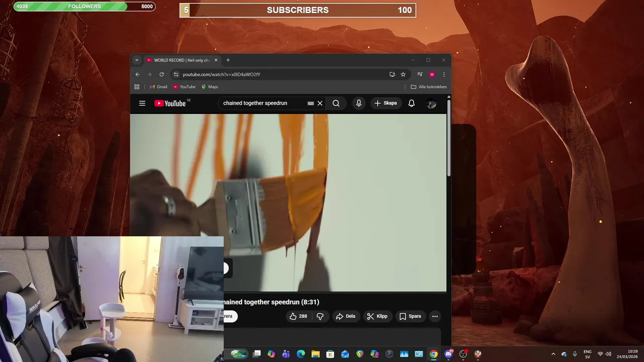Viewport: 644px width, 362px height.
Task: Bookmark this page with the star
Action: [x=403, y=74]
